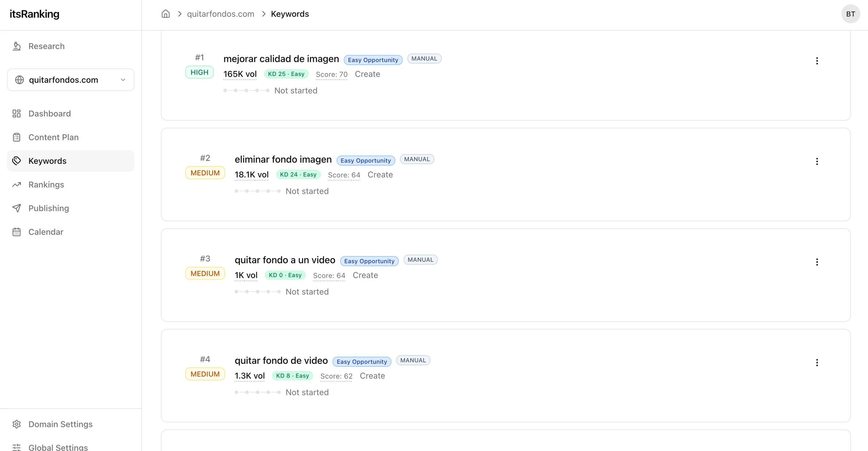This screenshot has width=868, height=451.
Task: Open the BT profile avatar menu
Action: [851, 14]
